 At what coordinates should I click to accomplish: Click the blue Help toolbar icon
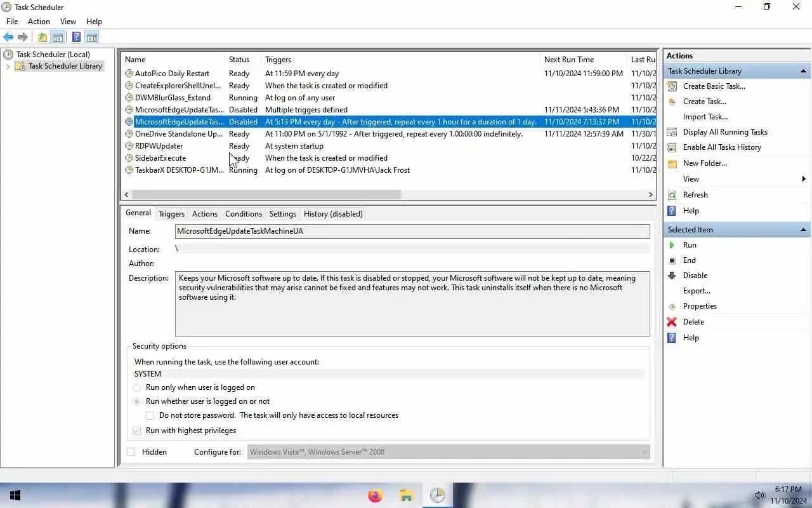pos(76,37)
